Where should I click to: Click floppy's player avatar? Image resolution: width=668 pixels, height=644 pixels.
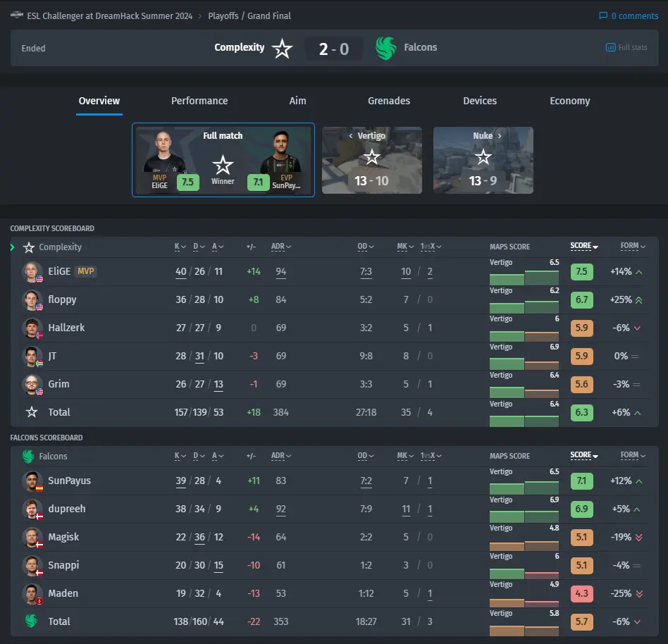pos(32,300)
